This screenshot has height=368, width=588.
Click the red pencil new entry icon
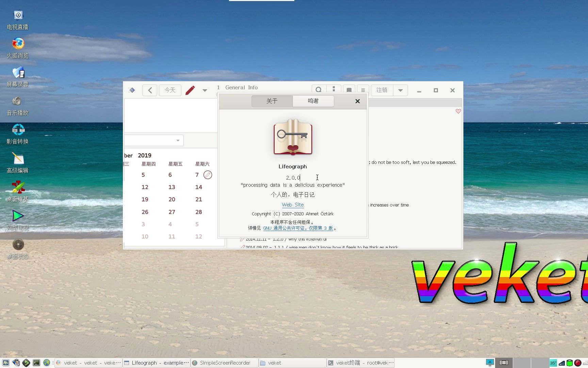click(190, 90)
